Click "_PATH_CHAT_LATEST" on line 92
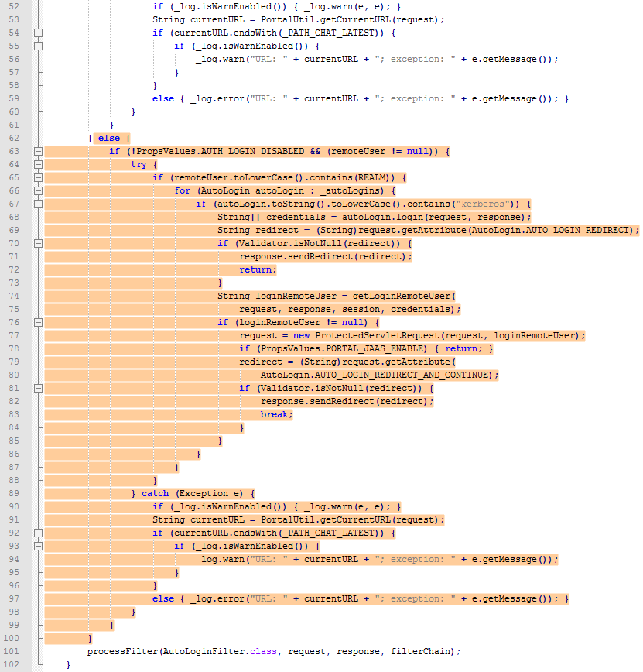The image size is (643, 672). pyautogui.click(x=330, y=533)
